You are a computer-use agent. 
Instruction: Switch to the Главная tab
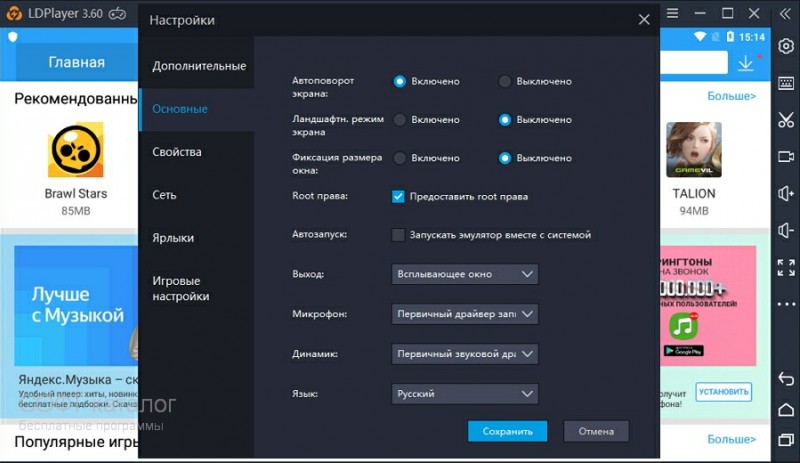[x=77, y=62]
